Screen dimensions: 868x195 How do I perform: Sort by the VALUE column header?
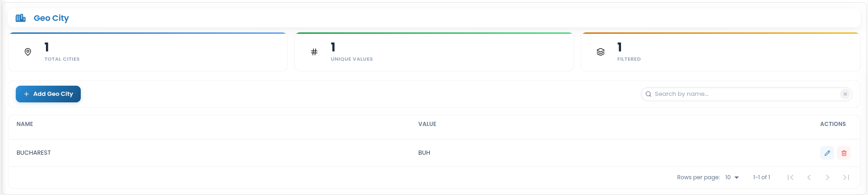pyautogui.click(x=427, y=124)
